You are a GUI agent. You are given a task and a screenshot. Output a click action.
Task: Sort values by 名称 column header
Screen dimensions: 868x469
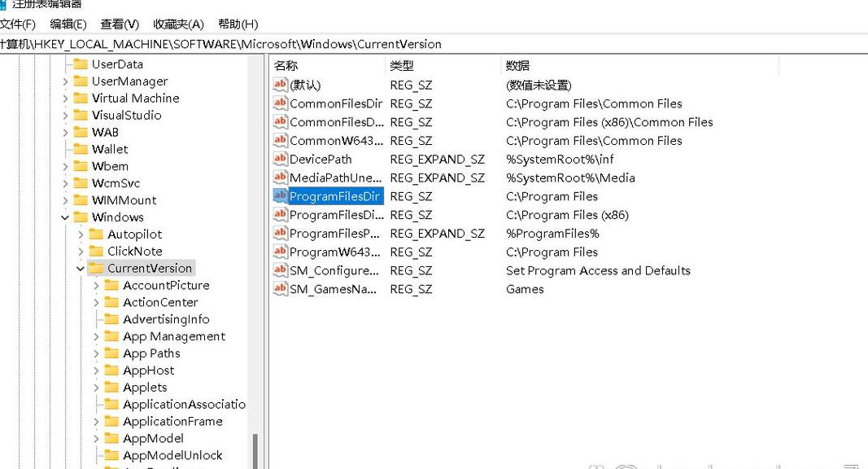pos(328,65)
